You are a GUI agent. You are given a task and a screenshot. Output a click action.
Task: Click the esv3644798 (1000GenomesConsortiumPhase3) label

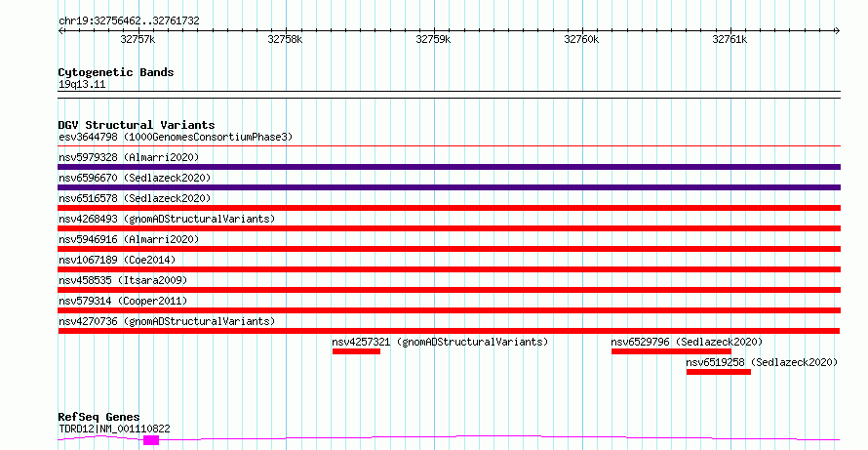(176, 137)
